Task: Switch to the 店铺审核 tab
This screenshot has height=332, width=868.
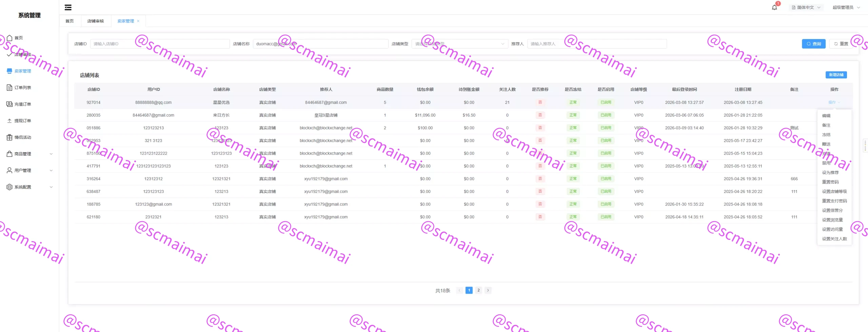Action: point(96,21)
